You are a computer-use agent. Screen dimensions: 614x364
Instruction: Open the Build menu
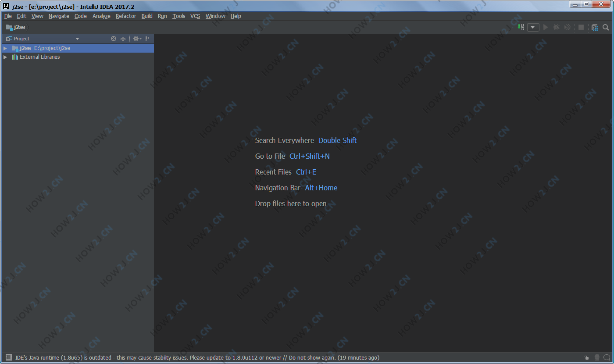147,16
